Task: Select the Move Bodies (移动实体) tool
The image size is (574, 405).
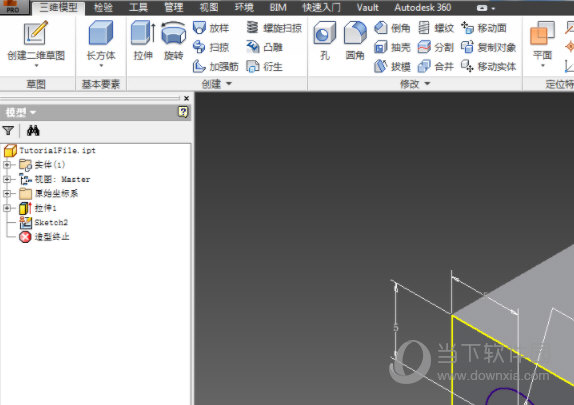Action: tap(489, 66)
